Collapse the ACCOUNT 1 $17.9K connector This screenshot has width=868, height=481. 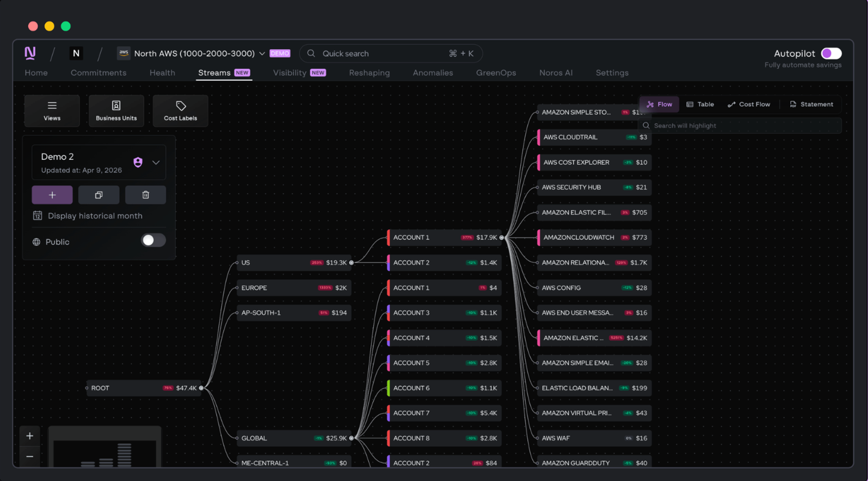point(501,237)
